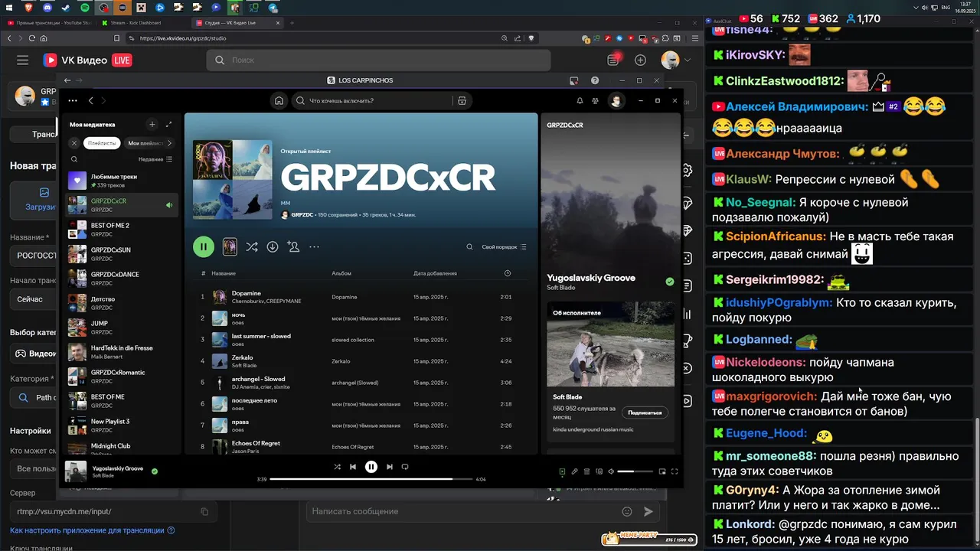The image size is (980, 551).
Task: Open the BEST OF ME 2 playlist
Action: point(122,230)
